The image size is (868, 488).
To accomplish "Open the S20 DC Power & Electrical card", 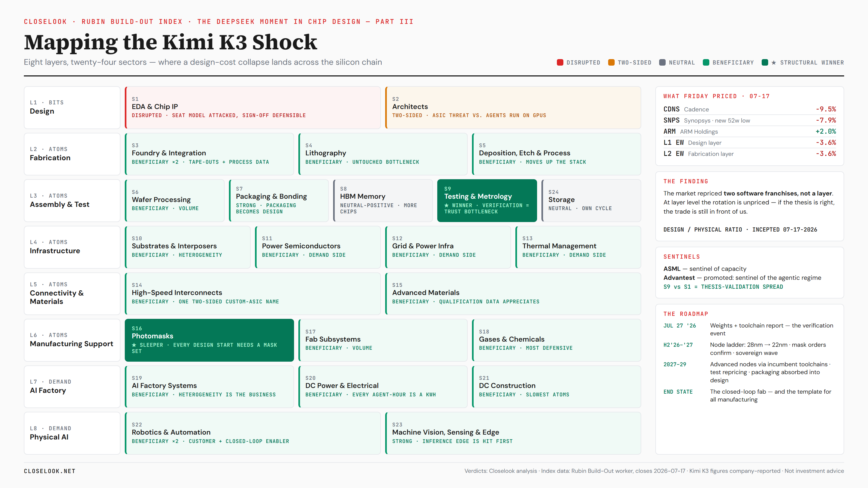I will [383, 387].
